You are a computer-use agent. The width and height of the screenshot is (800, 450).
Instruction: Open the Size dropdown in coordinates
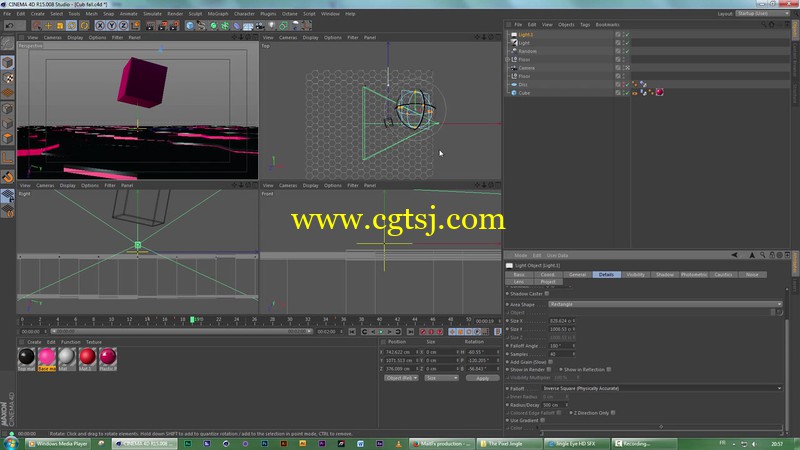441,378
